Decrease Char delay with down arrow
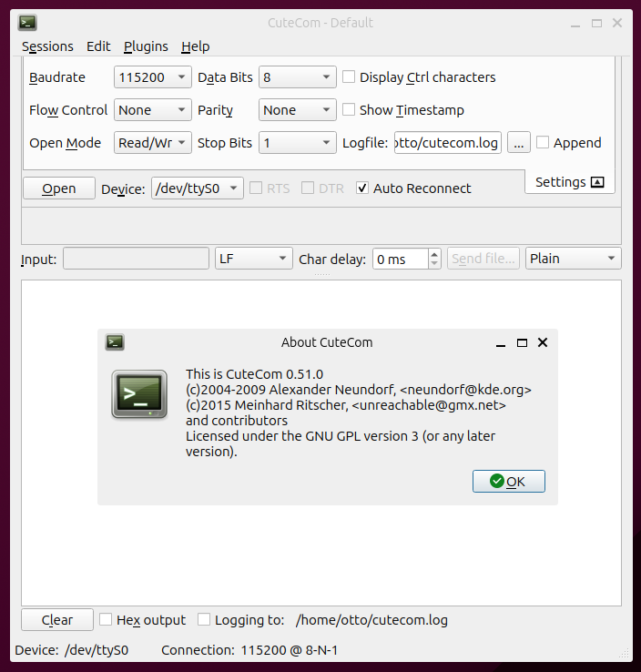Viewport: 641px width, 672px height. [x=434, y=263]
